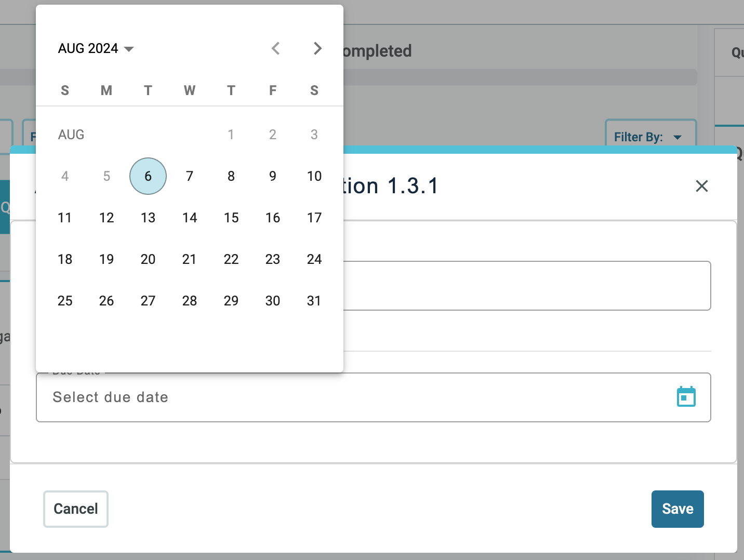Click the Select due date input field
744x560 pixels.
(x=364, y=397)
